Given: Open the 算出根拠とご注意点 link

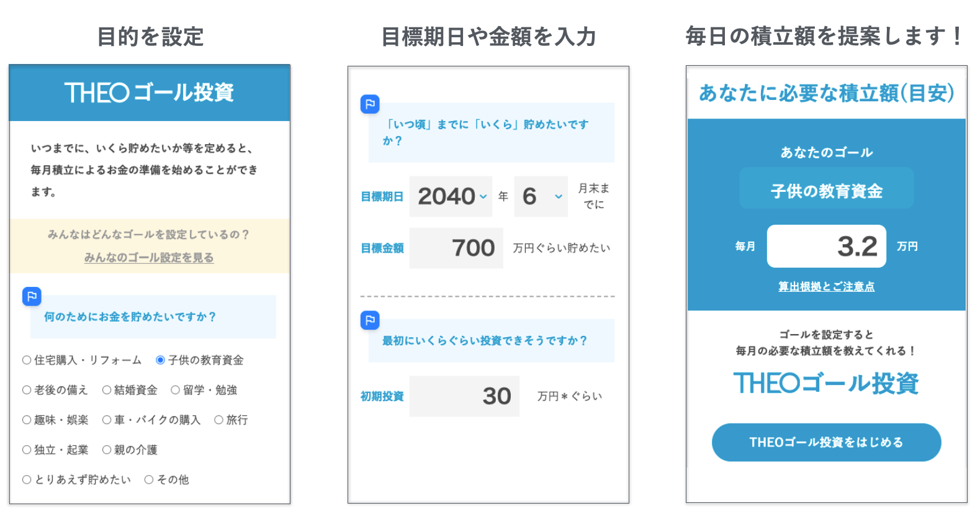Looking at the screenshot, I should click(826, 286).
